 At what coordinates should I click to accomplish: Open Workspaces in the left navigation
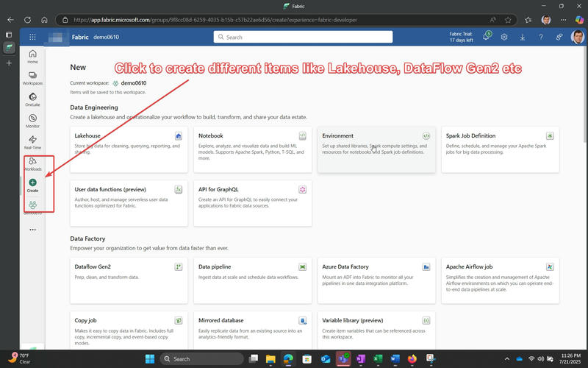pyautogui.click(x=32, y=78)
